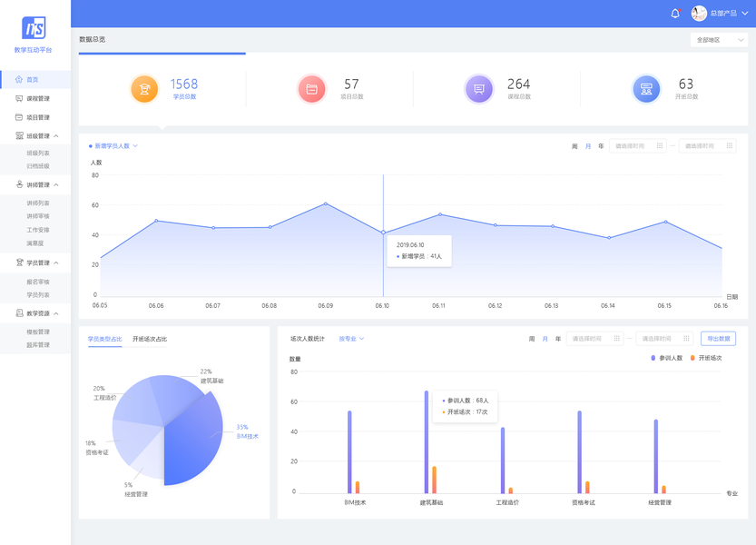
Task: Click the 项目管理 sidebar icon
Action: (x=19, y=117)
